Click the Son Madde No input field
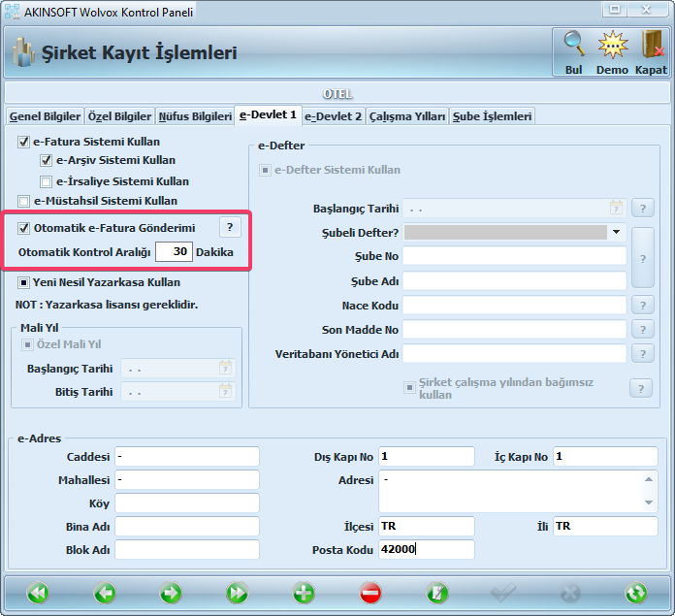 click(x=514, y=329)
